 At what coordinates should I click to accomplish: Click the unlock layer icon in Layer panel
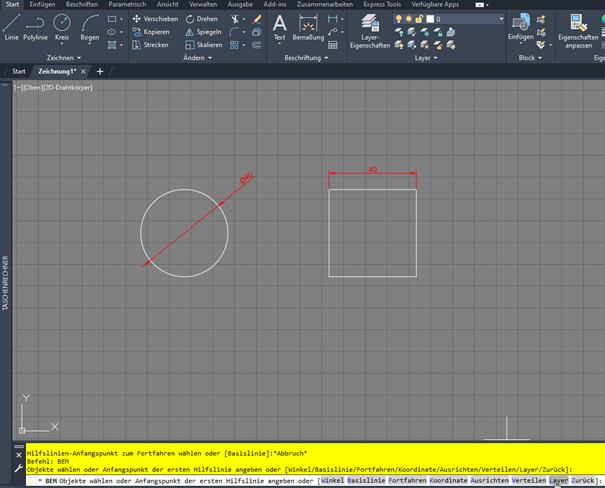[438, 45]
